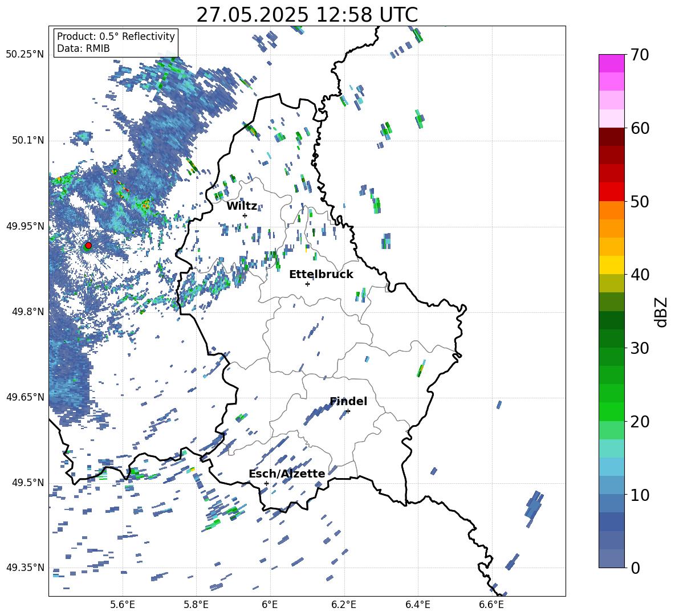This screenshot has width=675, height=616.
Task: Click the bright green segment just above 20
Action: (611, 411)
